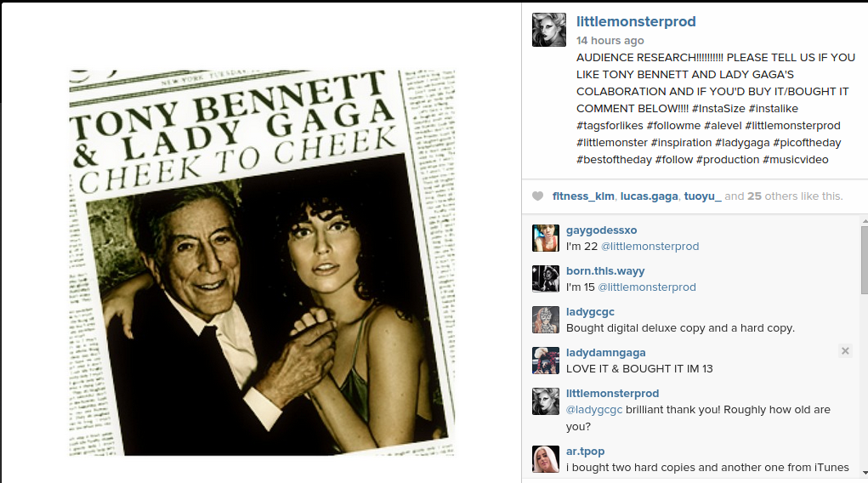Open the gaygodessxo username link
Viewport: 868px width, 483px height.
(x=601, y=230)
